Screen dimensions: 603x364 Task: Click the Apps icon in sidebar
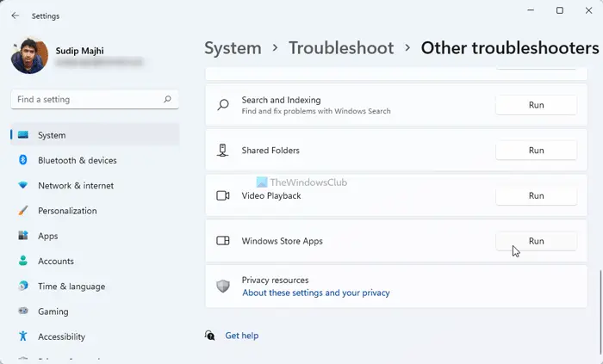tap(22, 236)
